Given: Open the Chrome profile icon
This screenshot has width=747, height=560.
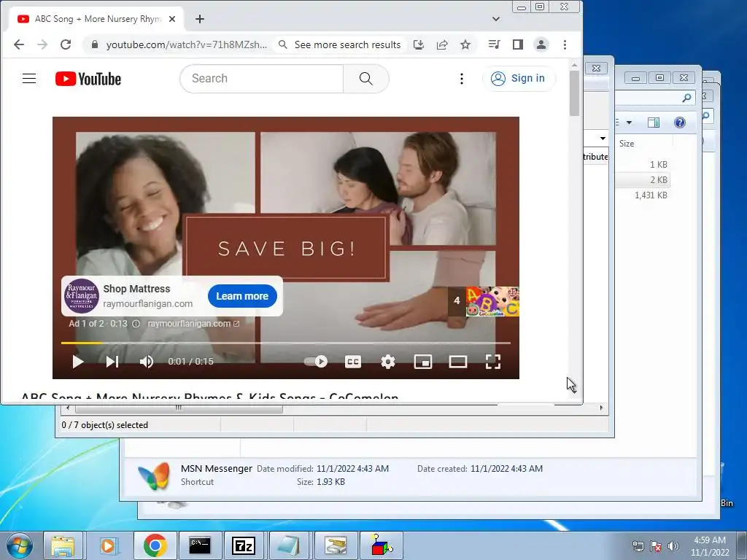Looking at the screenshot, I should 541,44.
